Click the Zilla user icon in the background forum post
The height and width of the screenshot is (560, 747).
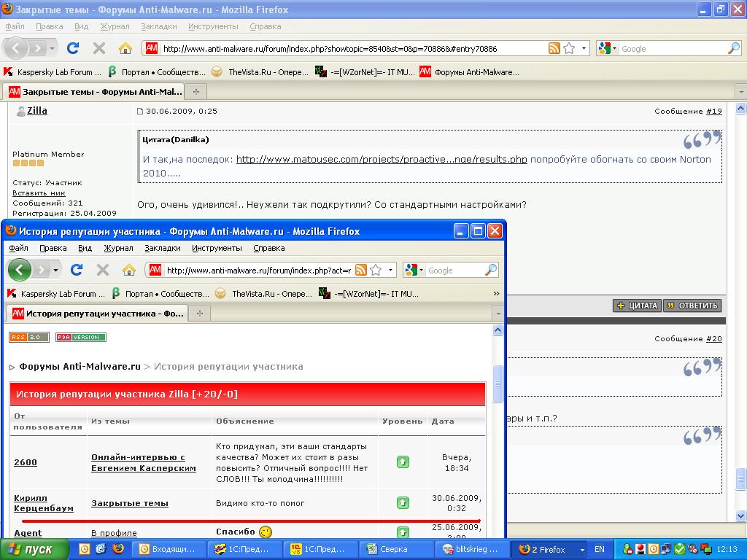point(21,112)
